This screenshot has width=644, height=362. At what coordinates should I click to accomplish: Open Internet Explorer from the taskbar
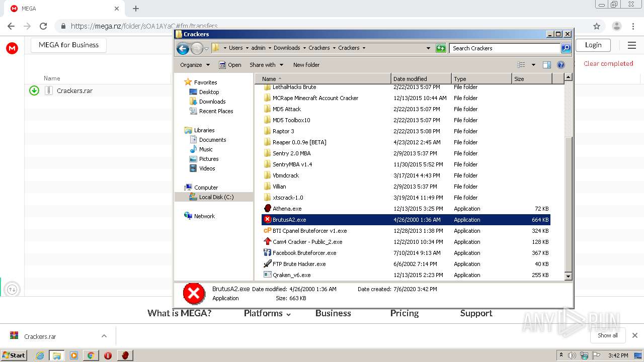40,355
